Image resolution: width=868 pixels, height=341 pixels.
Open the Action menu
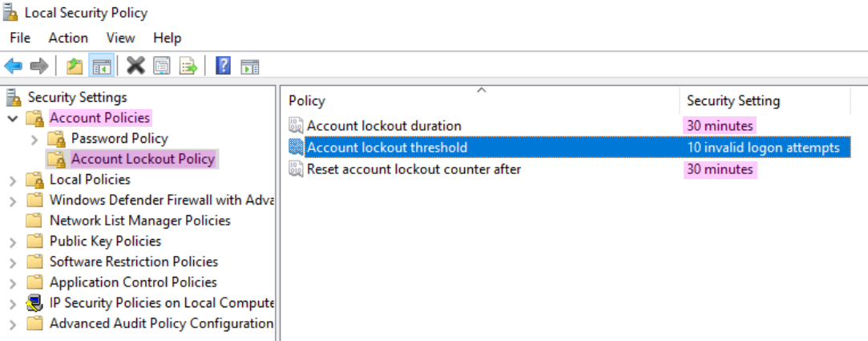pos(68,39)
